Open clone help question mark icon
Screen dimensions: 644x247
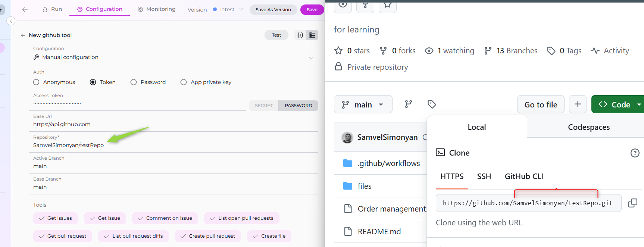pos(635,153)
